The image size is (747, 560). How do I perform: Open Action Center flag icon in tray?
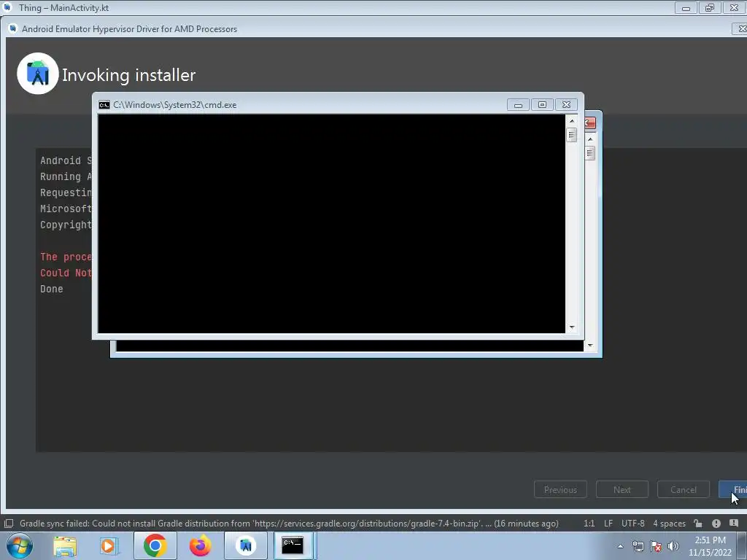(x=656, y=546)
